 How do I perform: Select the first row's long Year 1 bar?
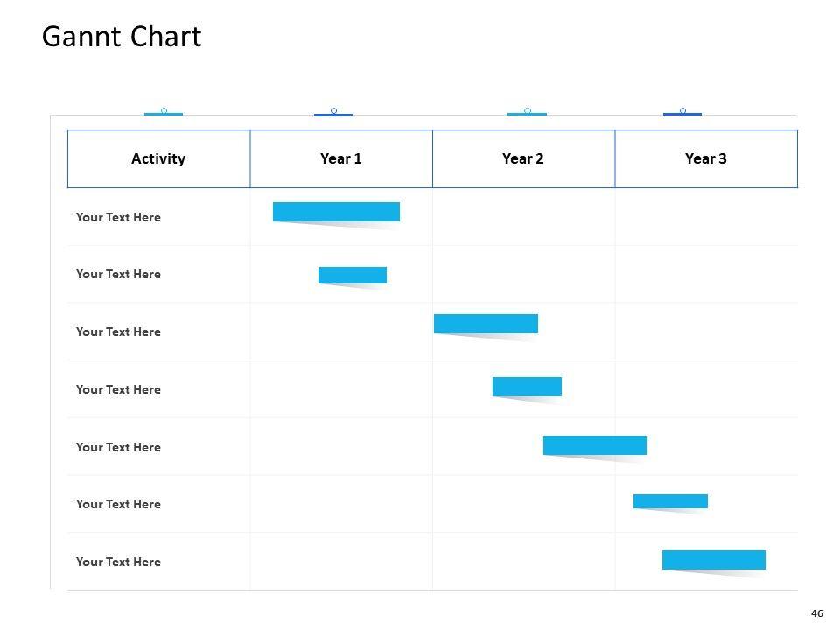coord(336,212)
